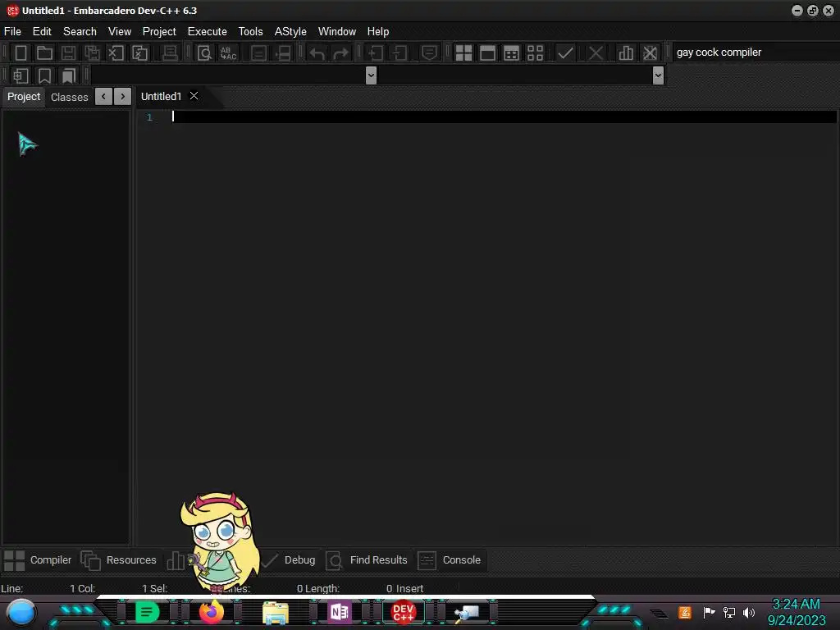Click the Close All files toolbar icon
The width and height of the screenshot is (840, 630).
[x=139, y=52]
